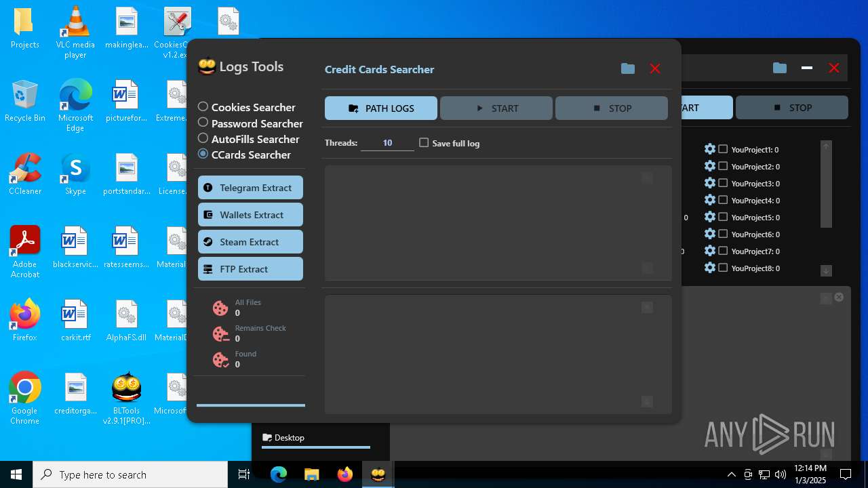Minimize the background BLTools window

click(807, 68)
